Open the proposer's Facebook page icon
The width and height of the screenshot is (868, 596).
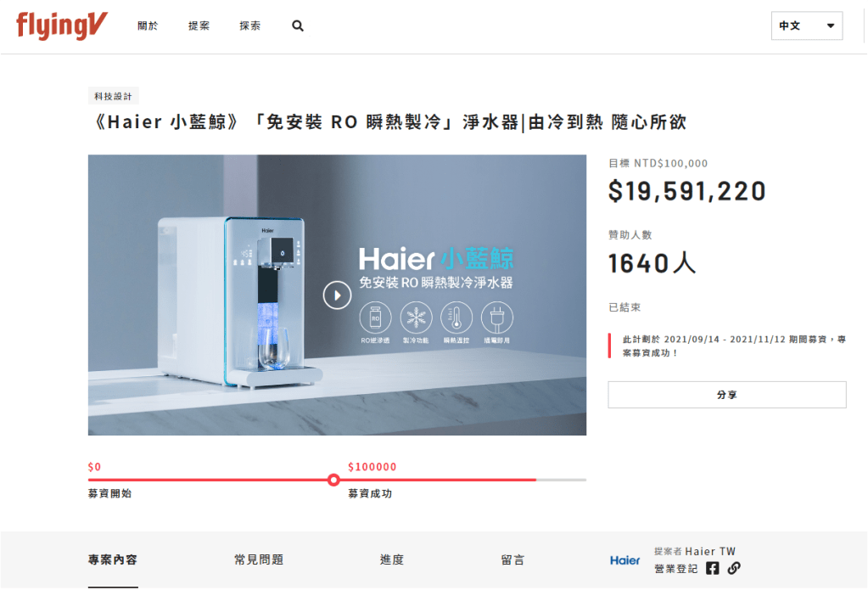713,568
